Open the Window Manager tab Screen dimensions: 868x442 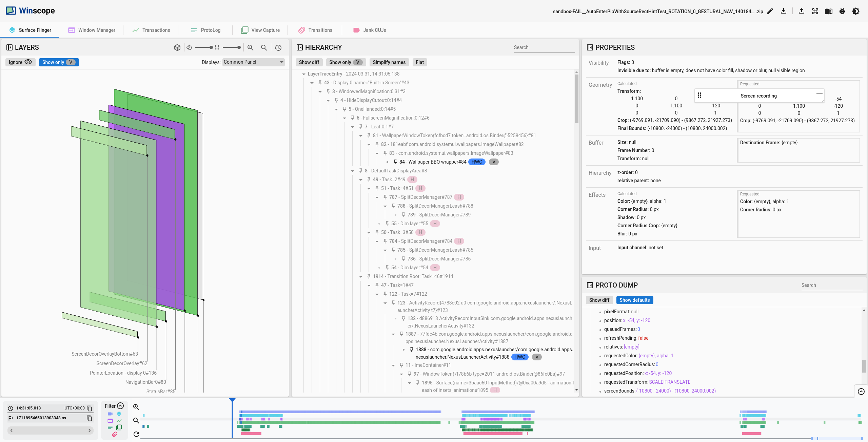pos(96,29)
